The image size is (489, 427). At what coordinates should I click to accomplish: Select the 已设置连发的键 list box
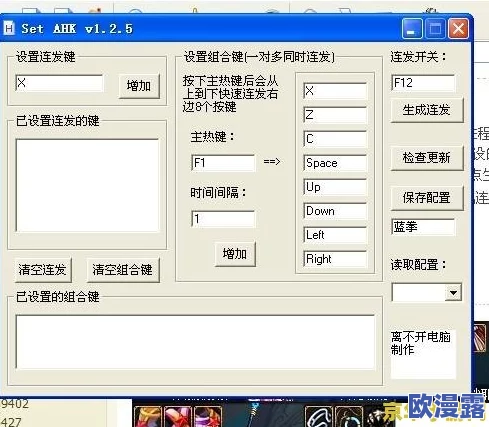pyautogui.click(x=87, y=185)
